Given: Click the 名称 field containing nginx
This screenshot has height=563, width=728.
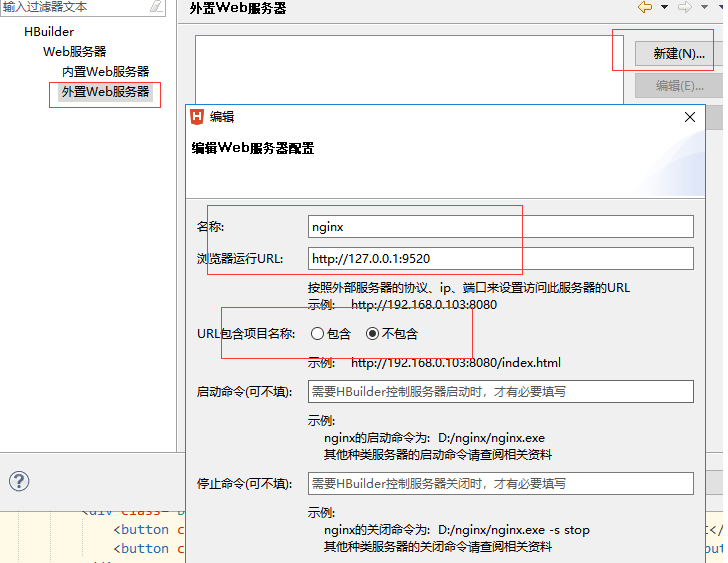Looking at the screenshot, I should [x=500, y=226].
